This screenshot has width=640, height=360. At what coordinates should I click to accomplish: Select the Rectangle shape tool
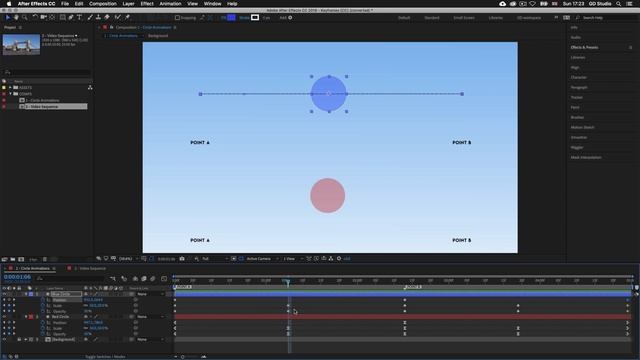click(62, 18)
